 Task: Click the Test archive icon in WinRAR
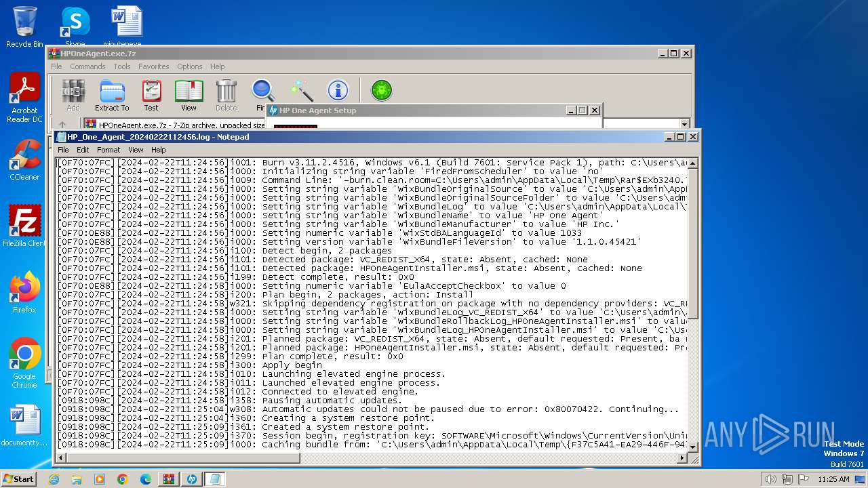pos(151,96)
